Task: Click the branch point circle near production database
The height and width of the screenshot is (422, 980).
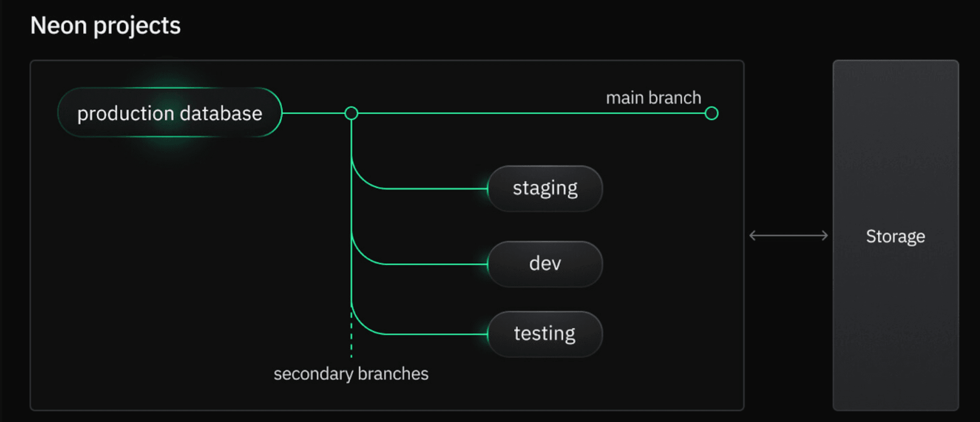Action: pyautogui.click(x=351, y=113)
